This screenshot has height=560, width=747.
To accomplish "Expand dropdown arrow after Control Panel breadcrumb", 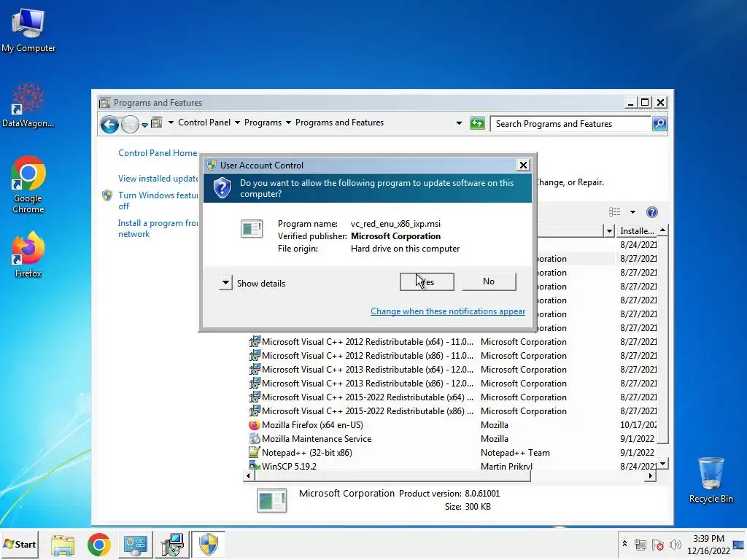I will (237, 122).
